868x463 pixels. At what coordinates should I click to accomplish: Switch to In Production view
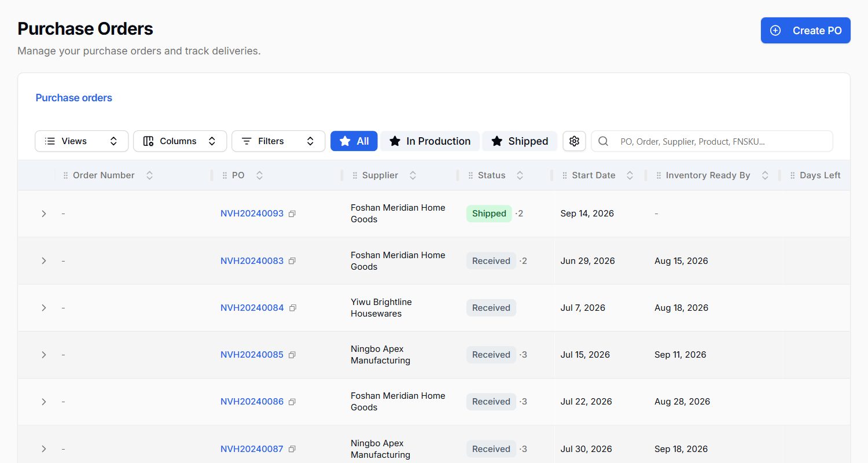coord(430,141)
